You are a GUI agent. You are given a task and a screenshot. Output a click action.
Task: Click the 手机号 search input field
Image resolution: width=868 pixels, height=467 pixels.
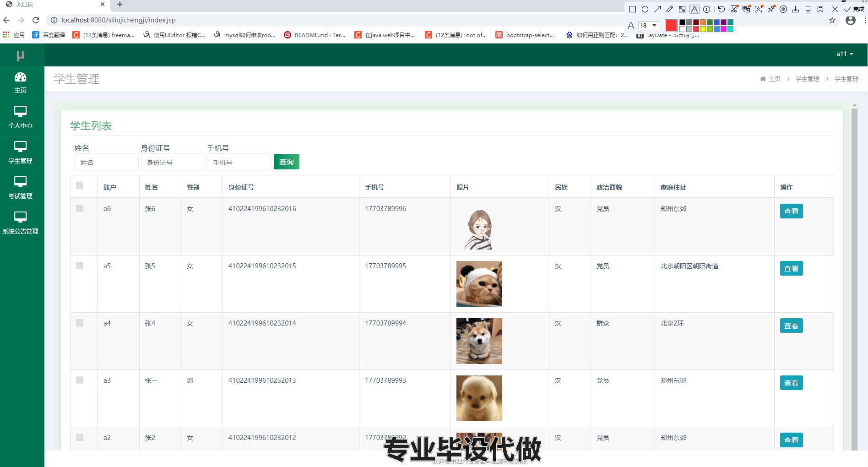(239, 163)
